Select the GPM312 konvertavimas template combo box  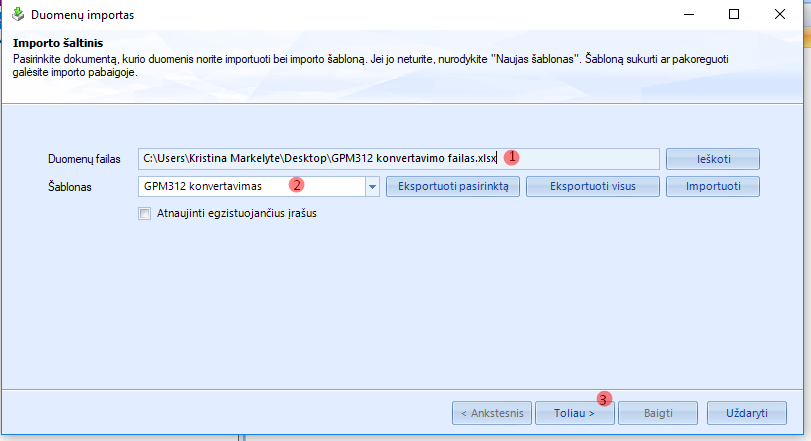point(250,187)
